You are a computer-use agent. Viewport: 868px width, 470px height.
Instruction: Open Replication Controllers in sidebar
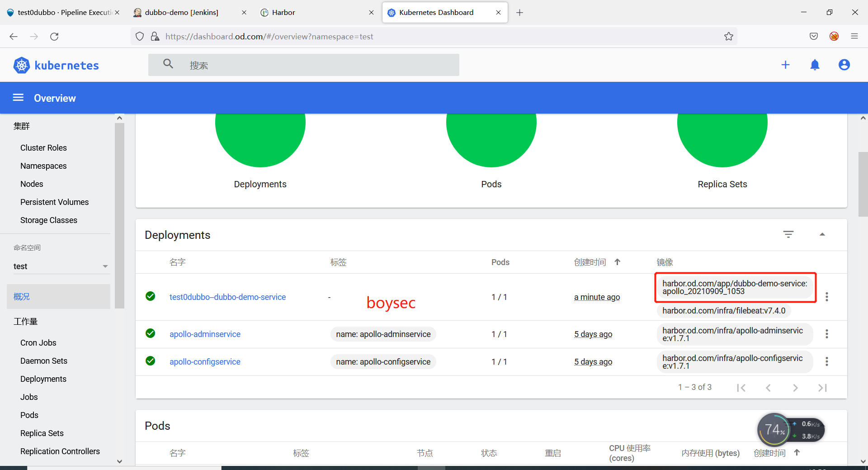point(60,451)
